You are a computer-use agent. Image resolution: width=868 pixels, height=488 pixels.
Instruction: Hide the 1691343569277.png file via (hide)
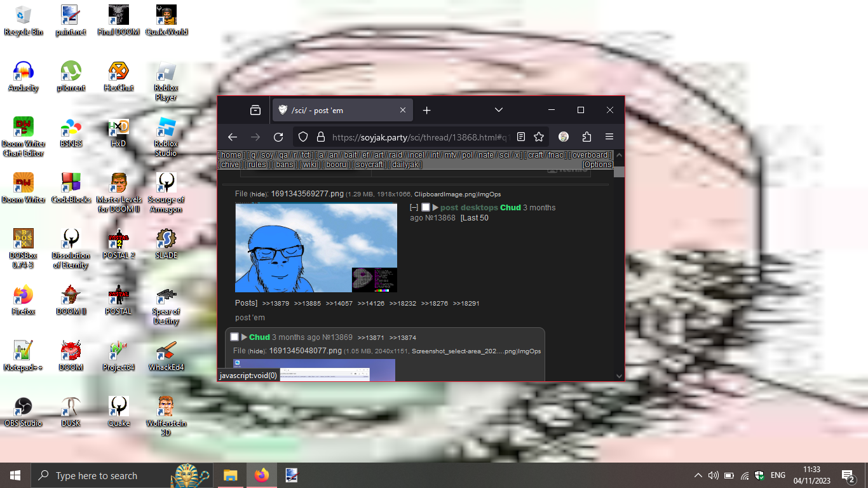pyautogui.click(x=258, y=194)
